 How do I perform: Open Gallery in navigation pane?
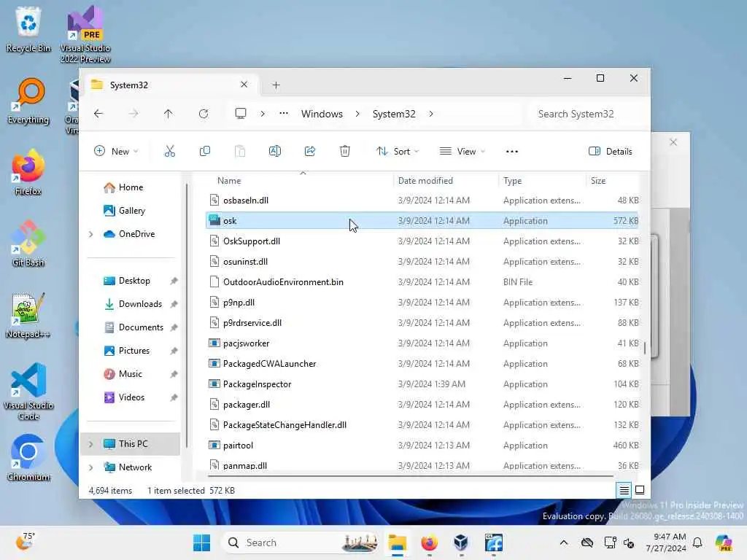(124, 211)
